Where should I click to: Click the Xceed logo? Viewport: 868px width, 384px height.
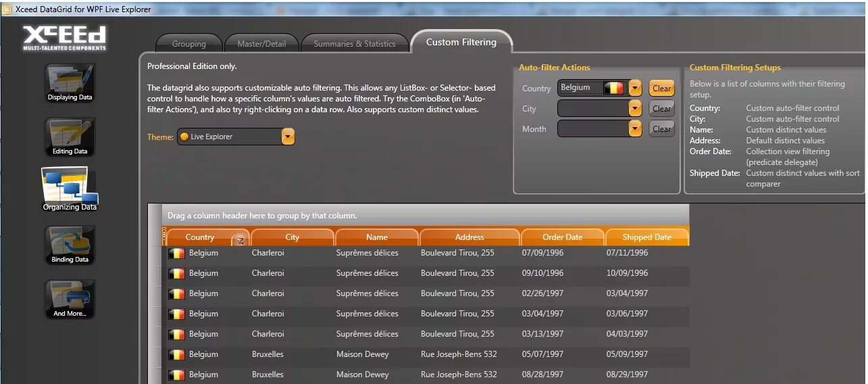click(64, 38)
